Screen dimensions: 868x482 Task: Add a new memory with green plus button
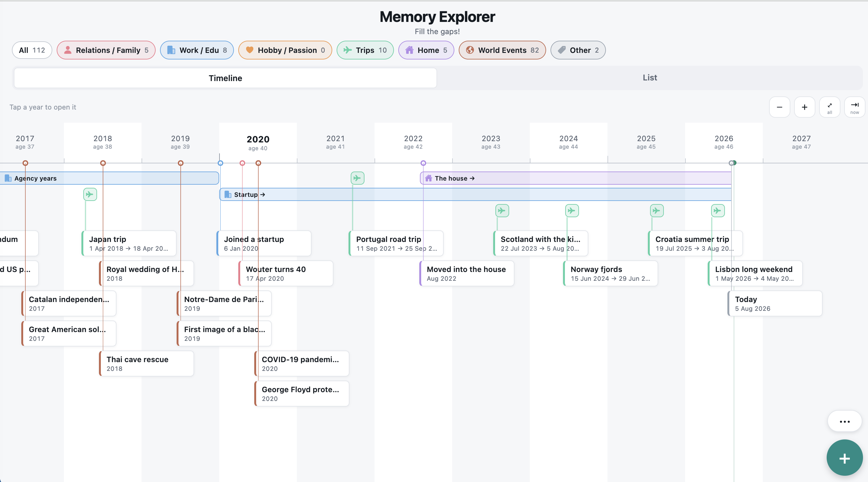click(845, 458)
